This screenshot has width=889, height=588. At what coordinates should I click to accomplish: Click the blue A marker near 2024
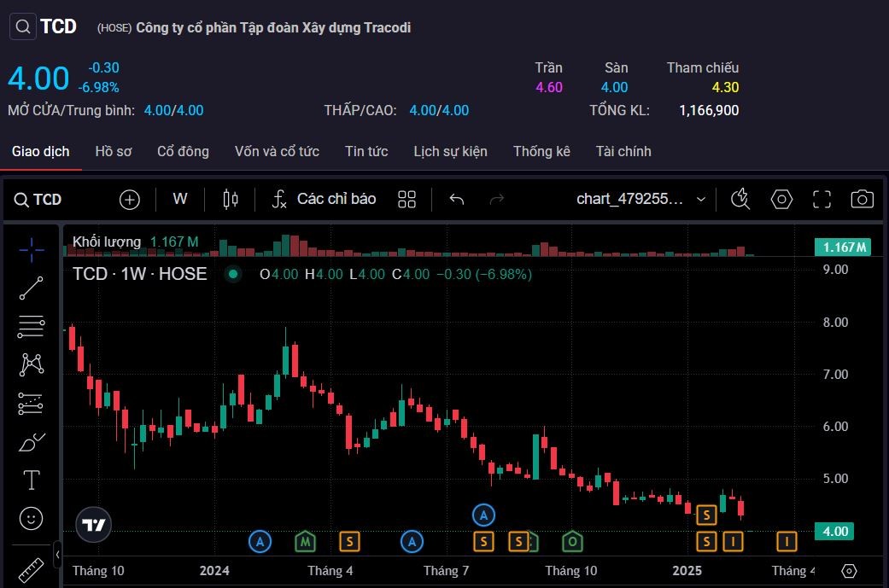[x=260, y=542]
